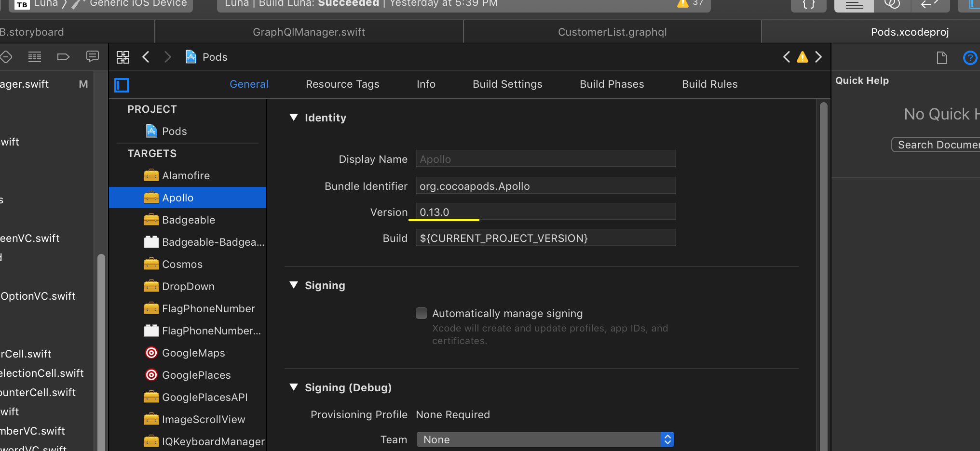The image size is (980, 451).
Task: Switch to the version editor
Action: 930,4
